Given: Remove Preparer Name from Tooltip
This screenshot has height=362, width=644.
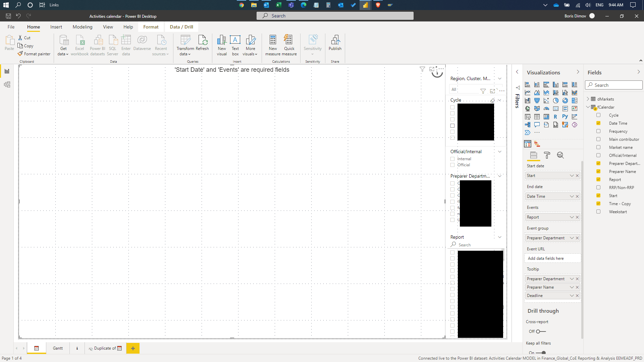Looking at the screenshot, I should click(x=577, y=287).
